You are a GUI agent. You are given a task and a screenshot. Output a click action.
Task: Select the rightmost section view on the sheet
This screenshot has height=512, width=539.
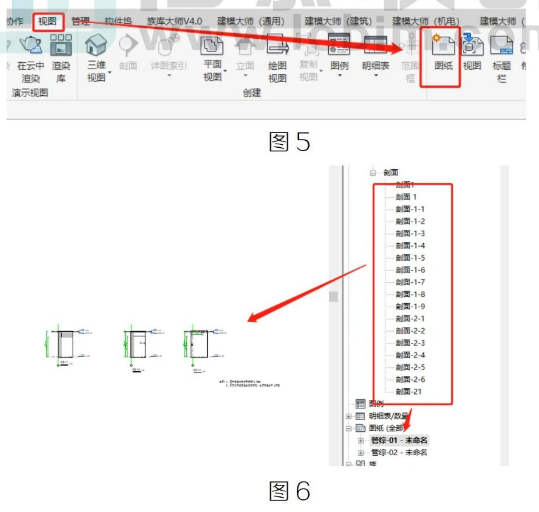(x=205, y=348)
